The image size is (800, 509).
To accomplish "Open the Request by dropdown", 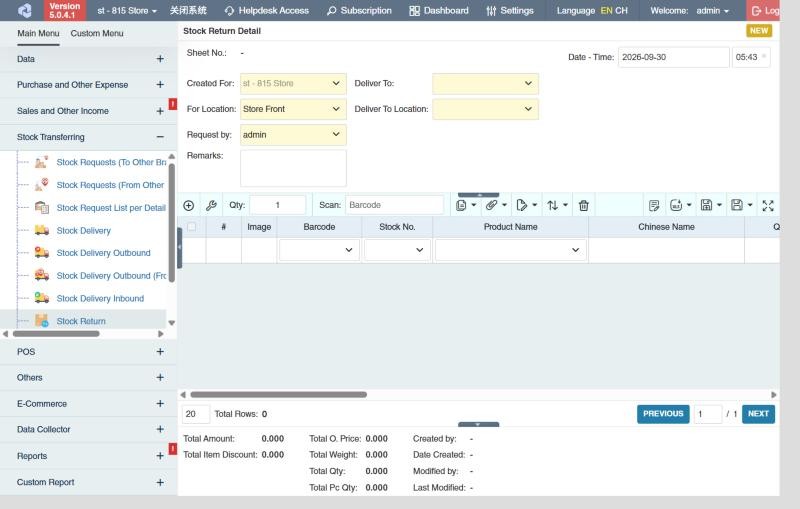I will pyautogui.click(x=293, y=135).
